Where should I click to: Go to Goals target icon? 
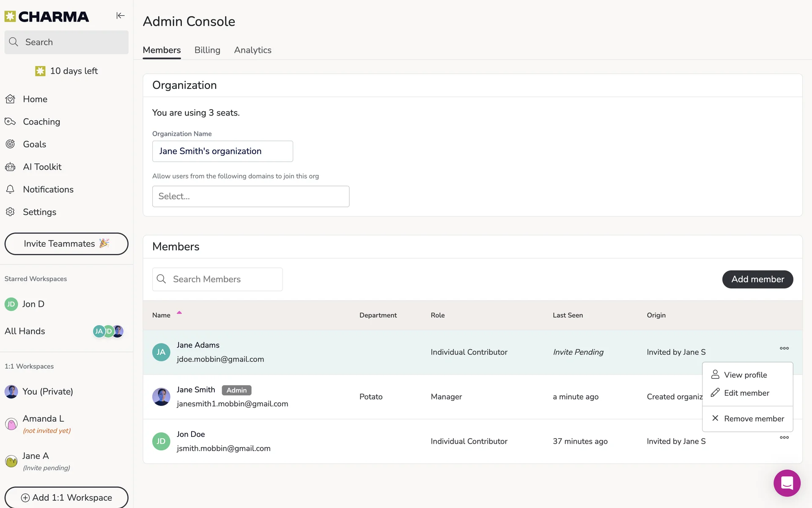click(11, 144)
